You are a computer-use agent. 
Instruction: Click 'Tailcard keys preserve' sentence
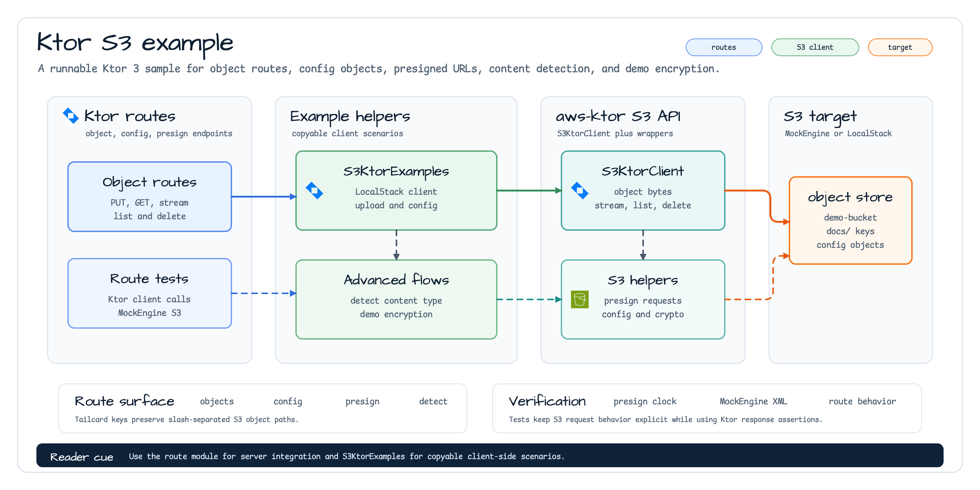point(186,419)
